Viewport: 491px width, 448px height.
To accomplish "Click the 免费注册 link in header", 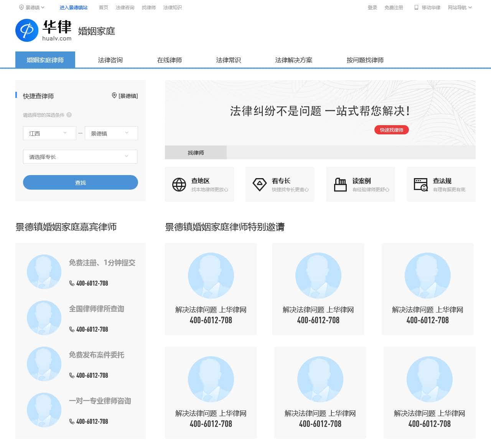I will [x=394, y=7].
